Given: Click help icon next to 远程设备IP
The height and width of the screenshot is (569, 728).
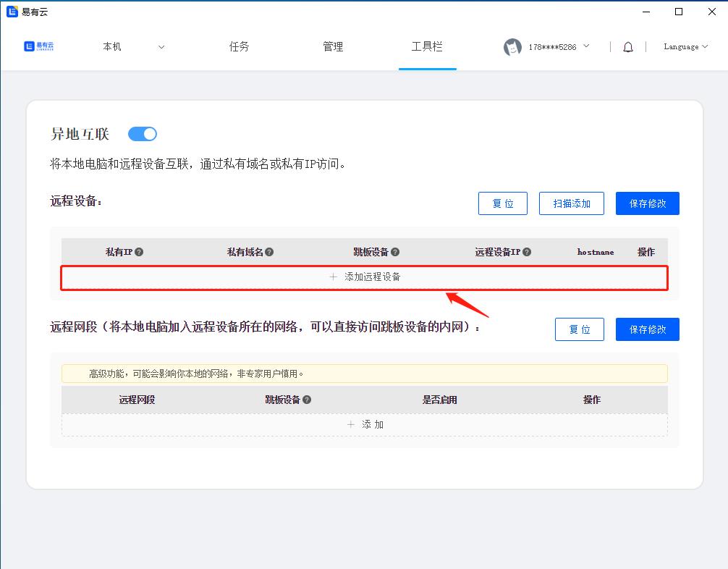Looking at the screenshot, I should [527, 252].
